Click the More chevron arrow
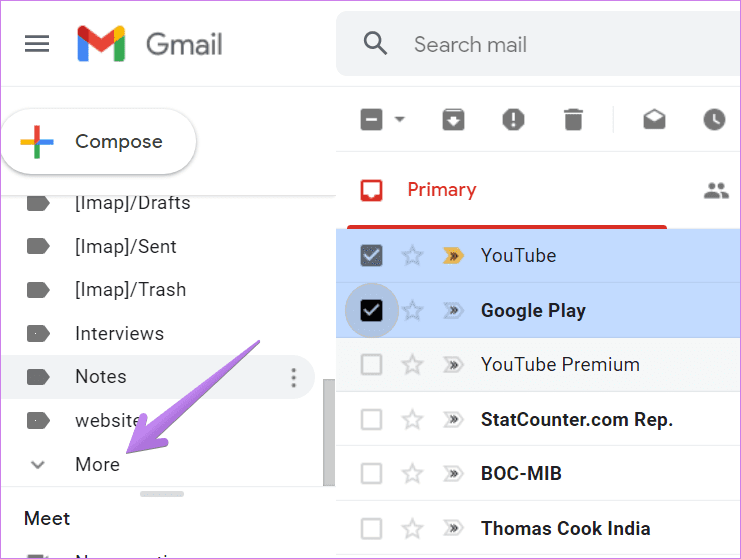This screenshot has height=559, width=741. click(x=38, y=465)
